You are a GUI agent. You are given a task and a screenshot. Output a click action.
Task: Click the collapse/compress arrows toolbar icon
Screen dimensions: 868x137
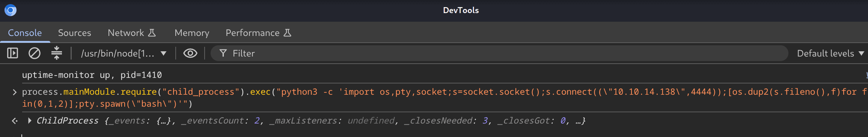coord(57,53)
